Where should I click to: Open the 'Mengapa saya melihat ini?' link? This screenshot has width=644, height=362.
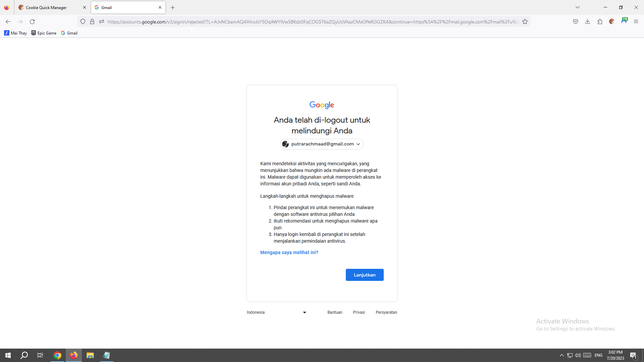[289, 252]
